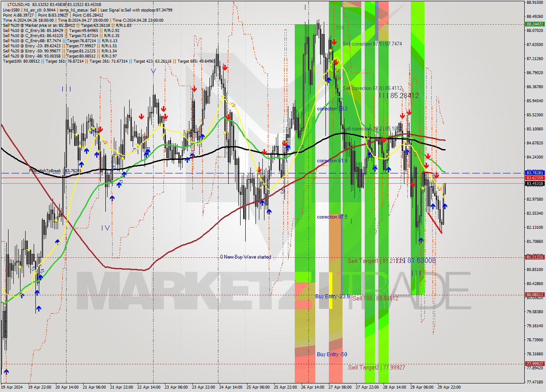Click the 'Sell %20 @ Entry -88: 93.00358' line
Viewport: 546px width, 392px height.
61,56
